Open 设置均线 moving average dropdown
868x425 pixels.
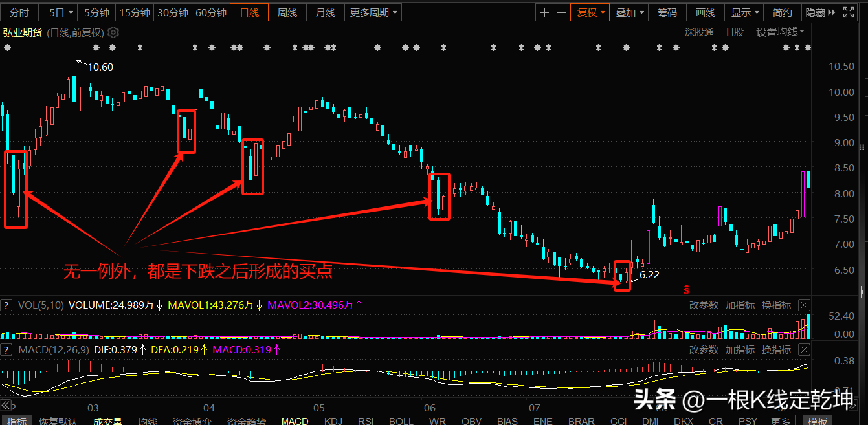pyautogui.click(x=780, y=32)
